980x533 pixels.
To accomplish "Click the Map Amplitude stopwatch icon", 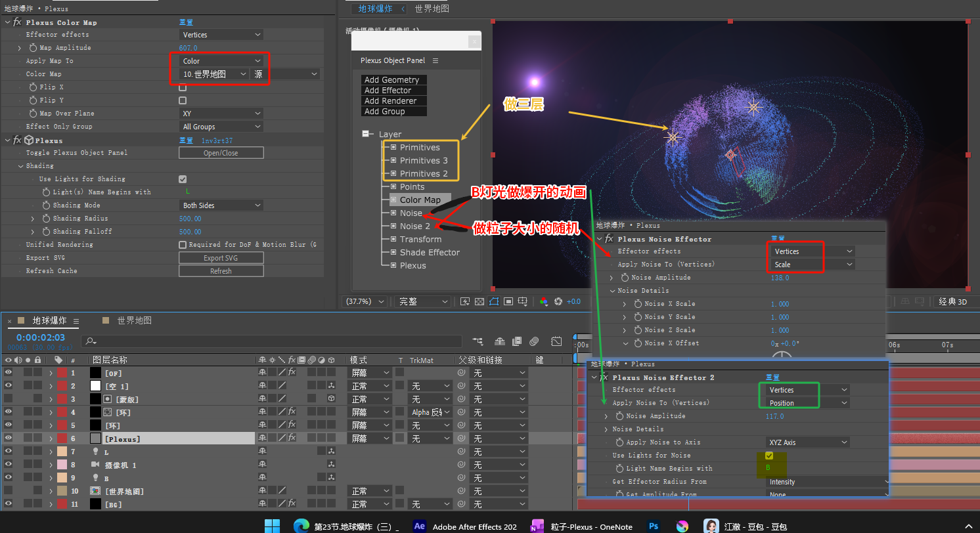I will pyautogui.click(x=33, y=48).
